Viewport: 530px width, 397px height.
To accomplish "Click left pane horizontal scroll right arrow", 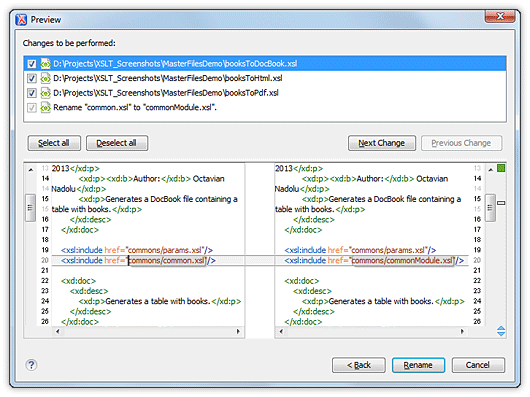I will point(238,331).
